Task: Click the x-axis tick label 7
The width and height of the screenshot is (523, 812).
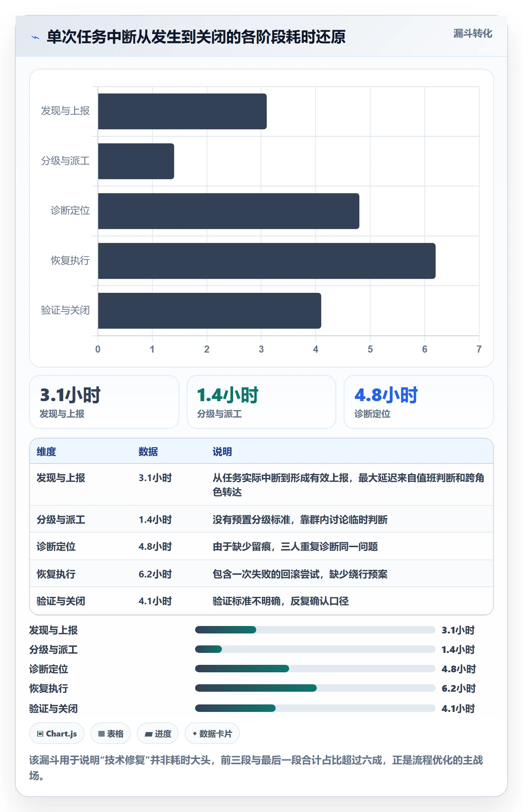Action: pyautogui.click(x=479, y=349)
